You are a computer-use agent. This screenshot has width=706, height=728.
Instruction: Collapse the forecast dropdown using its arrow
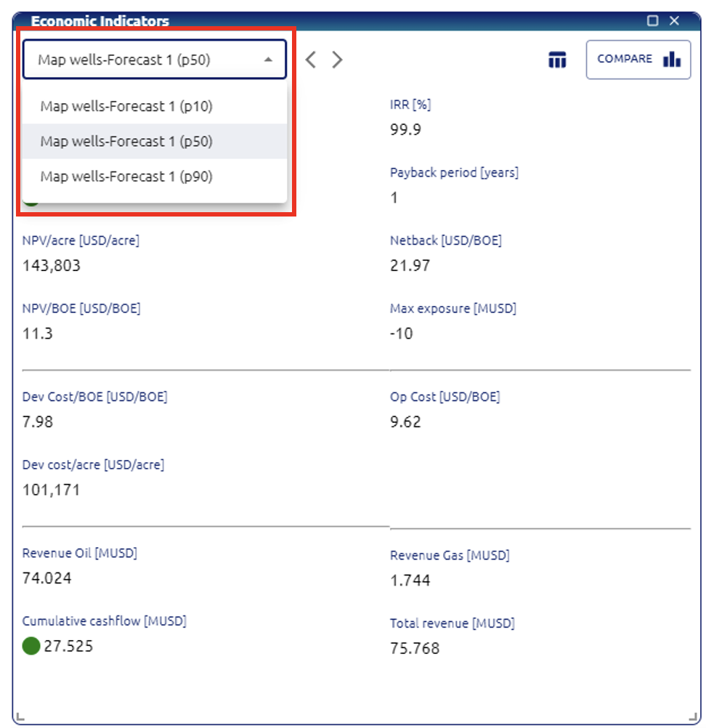coord(268,60)
